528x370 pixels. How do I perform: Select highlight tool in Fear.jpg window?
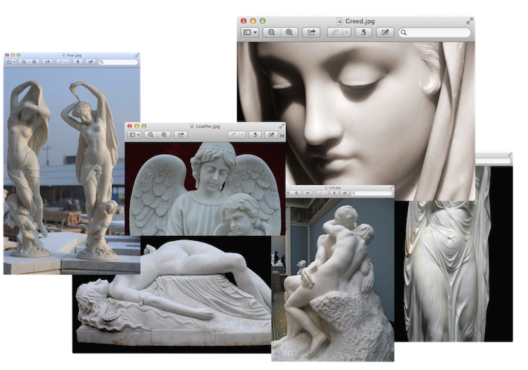click(x=61, y=62)
